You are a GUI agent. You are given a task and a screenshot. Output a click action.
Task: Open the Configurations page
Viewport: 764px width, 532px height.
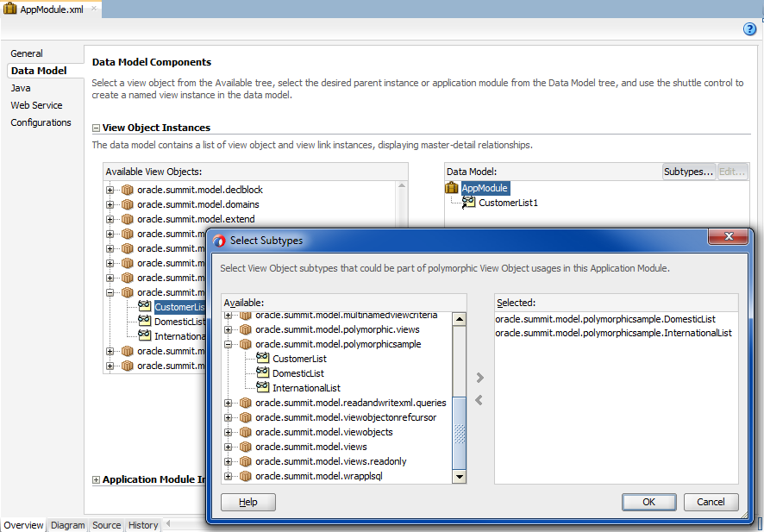pos(41,122)
